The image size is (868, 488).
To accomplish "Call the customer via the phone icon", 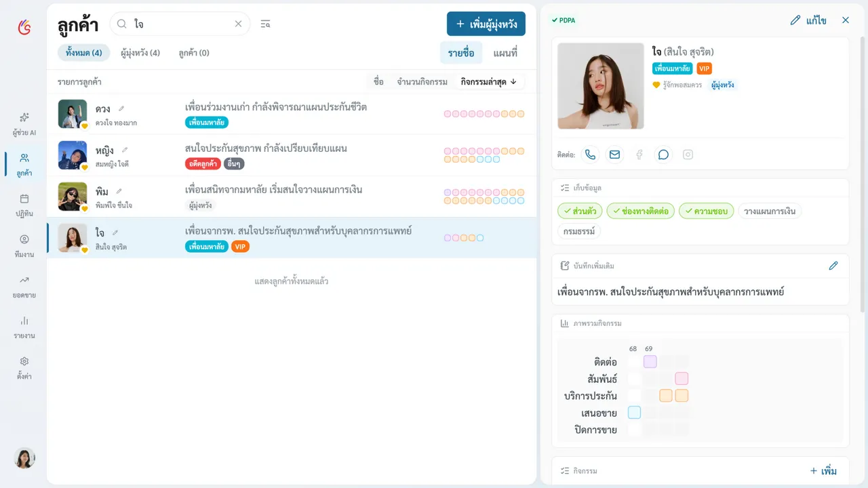I will (591, 155).
